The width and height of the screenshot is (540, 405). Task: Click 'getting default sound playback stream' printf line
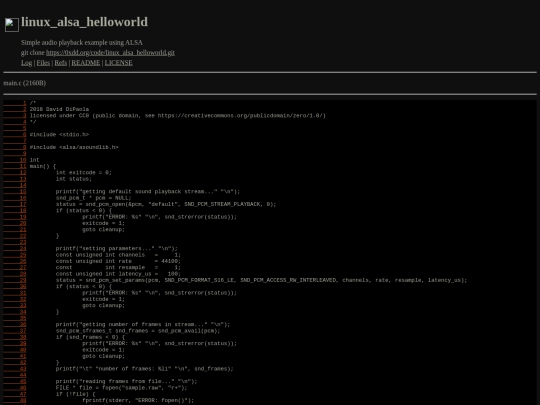coord(148,192)
